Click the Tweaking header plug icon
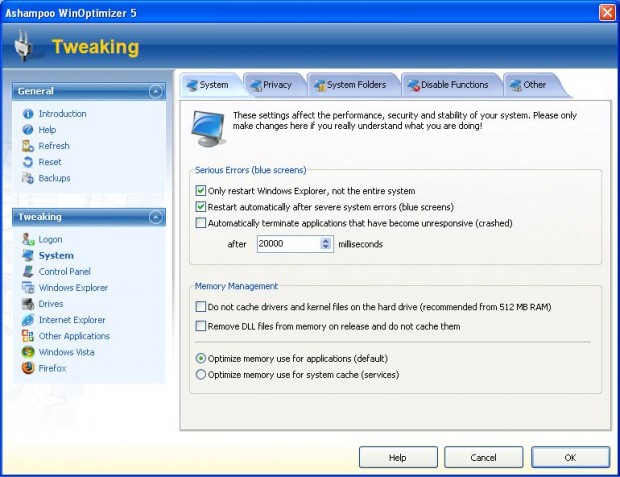 click(x=24, y=46)
